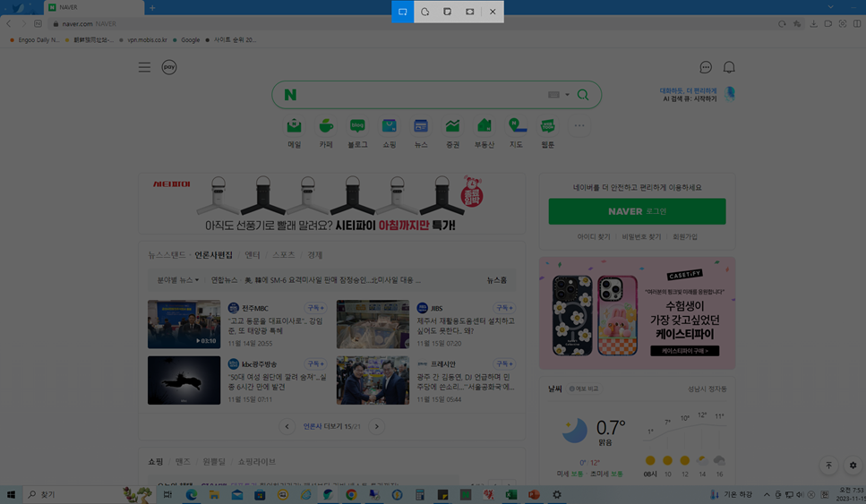Close the snipping toolbar with X
The image size is (866, 504).
[493, 12]
